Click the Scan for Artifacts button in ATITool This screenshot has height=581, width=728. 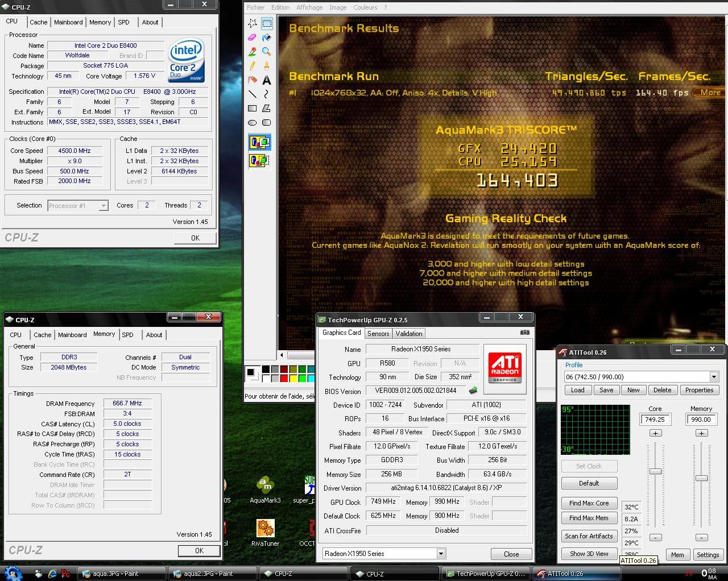pos(589,536)
